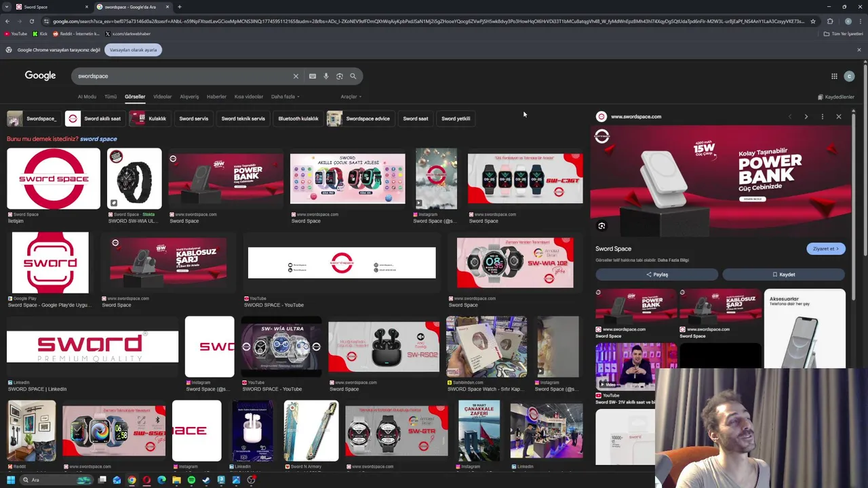Select the Kulaklık filter chip
868x488 pixels.
(x=149, y=119)
